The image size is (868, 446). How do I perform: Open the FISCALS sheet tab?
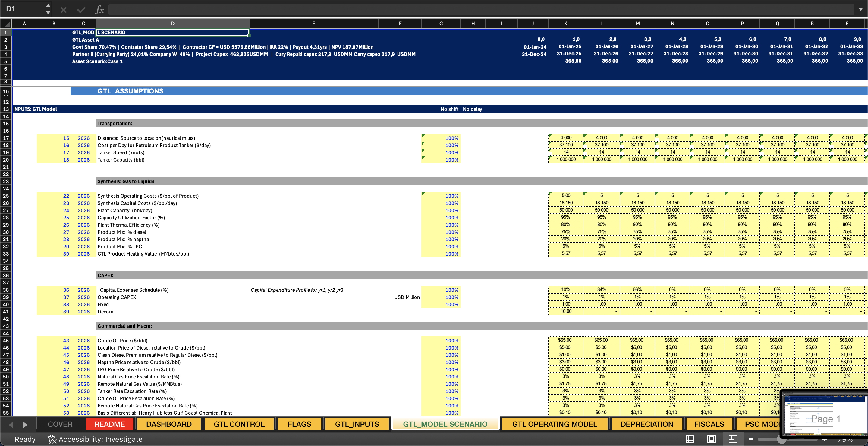click(709, 424)
